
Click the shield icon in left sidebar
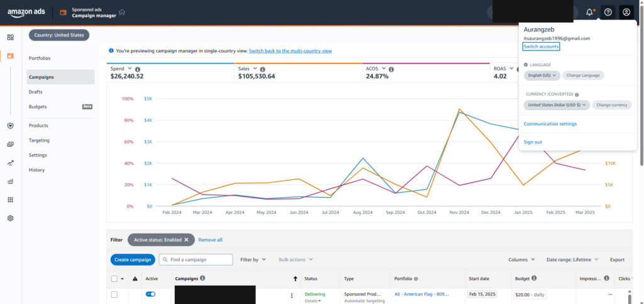pyautogui.click(x=10, y=126)
